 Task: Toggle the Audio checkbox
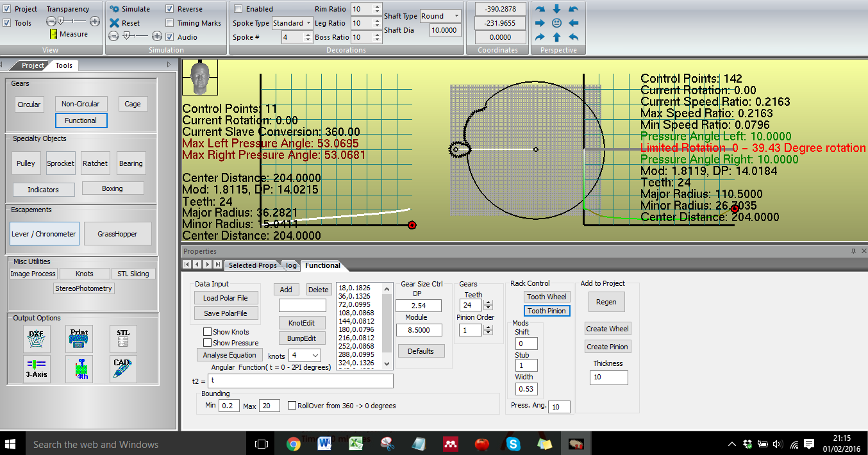[x=170, y=37]
